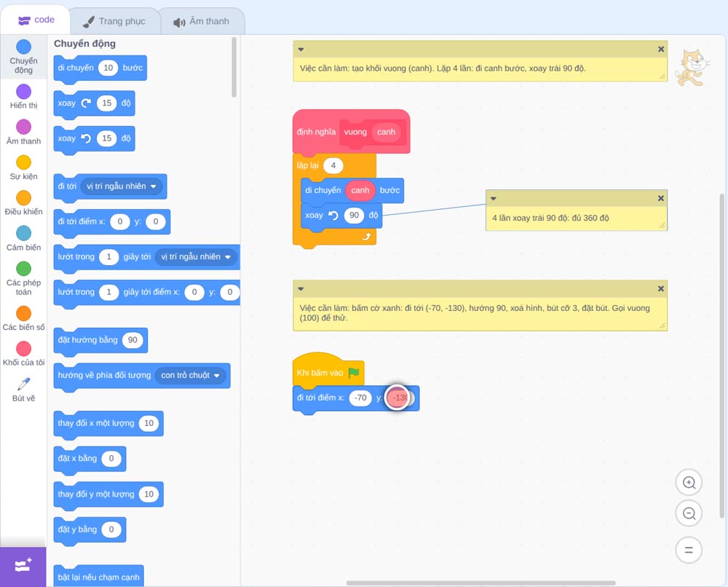Screen dimensions: 728x587
Task: Click the add extension button
Action: click(x=23, y=566)
